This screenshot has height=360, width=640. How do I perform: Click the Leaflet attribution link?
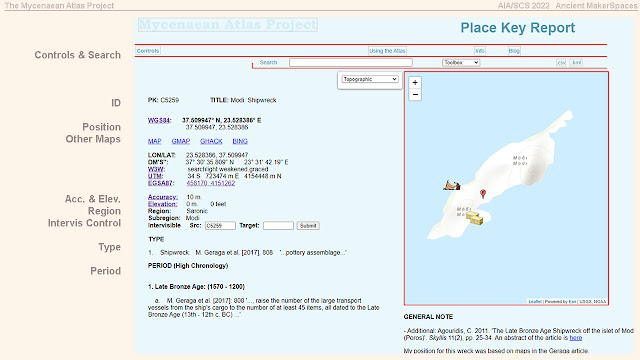(535, 302)
